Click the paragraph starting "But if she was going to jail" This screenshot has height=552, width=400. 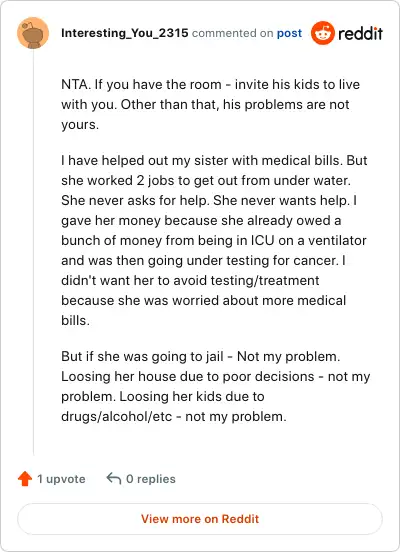coord(215,387)
